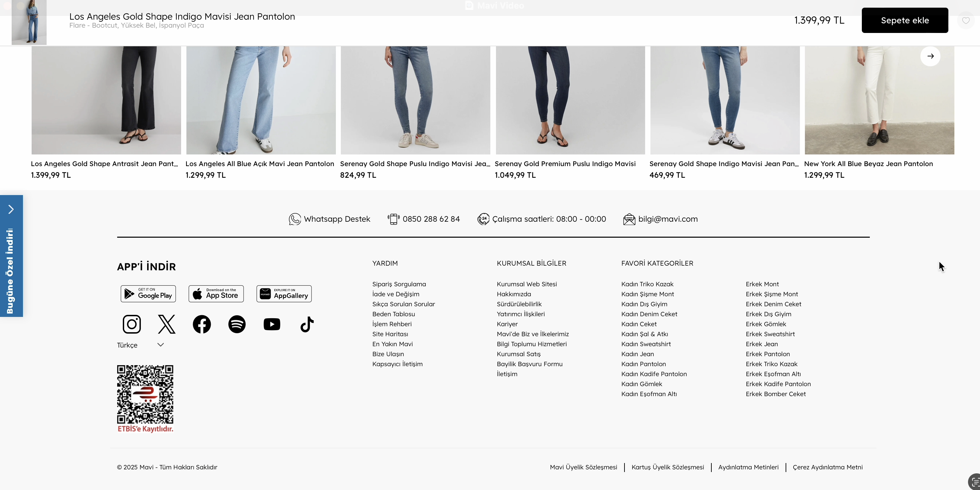
Task: Open the list icon at bottom-right corner
Action: (x=975, y=482)
